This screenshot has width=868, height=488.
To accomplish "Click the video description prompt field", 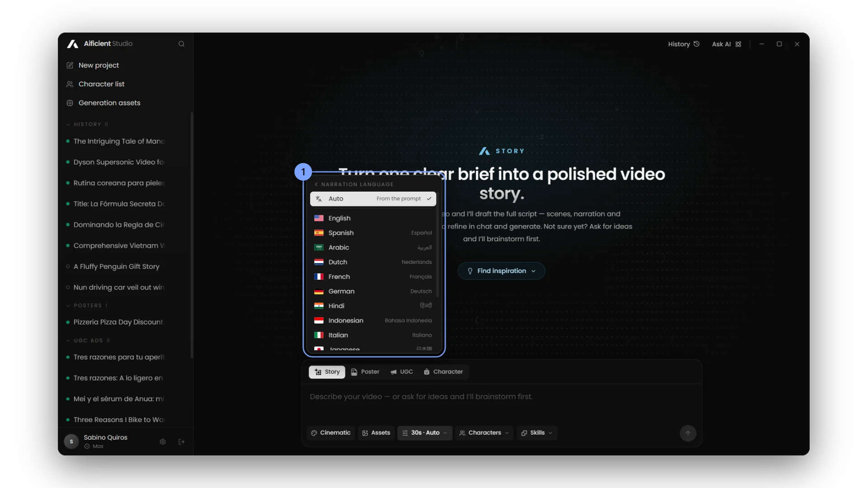I will [x=501, y=402].
